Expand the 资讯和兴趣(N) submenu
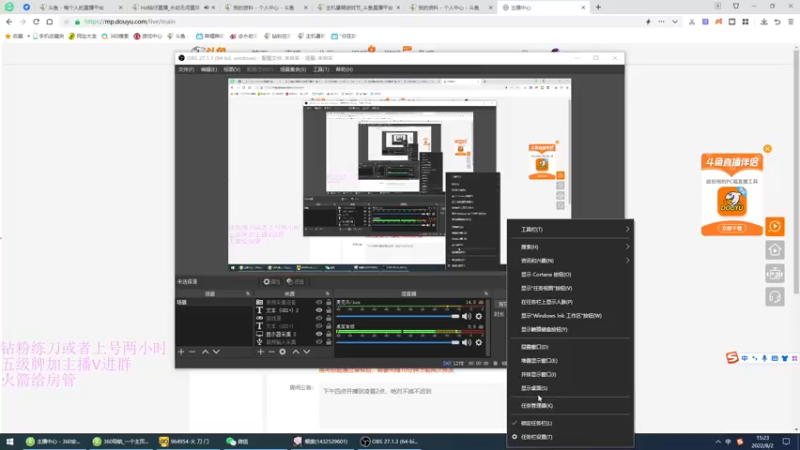 [x=571, y=261]
